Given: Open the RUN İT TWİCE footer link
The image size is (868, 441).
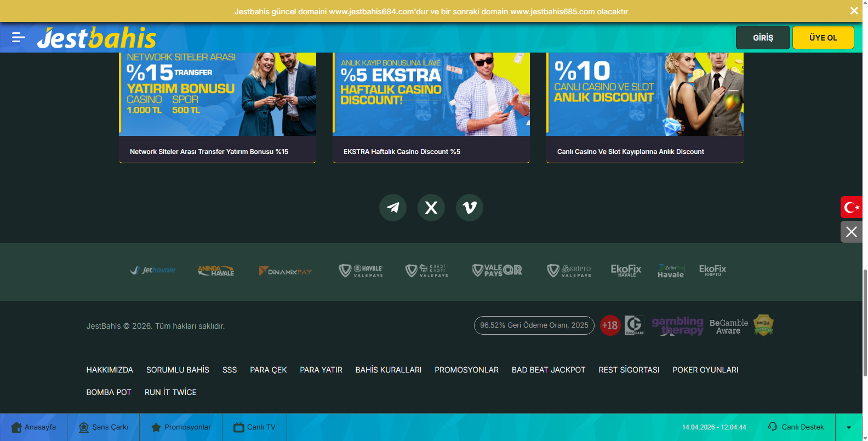Looking at the screenshot, I should (x=170, y=392).
